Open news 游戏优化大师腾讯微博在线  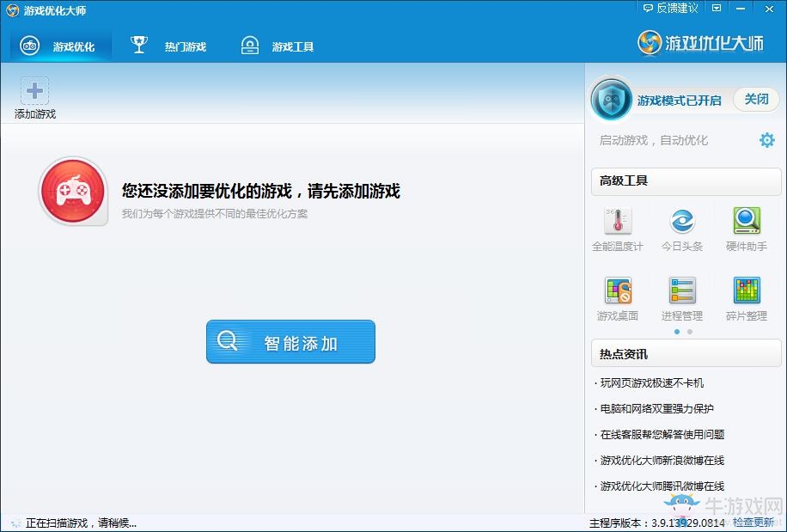[662, 486]
